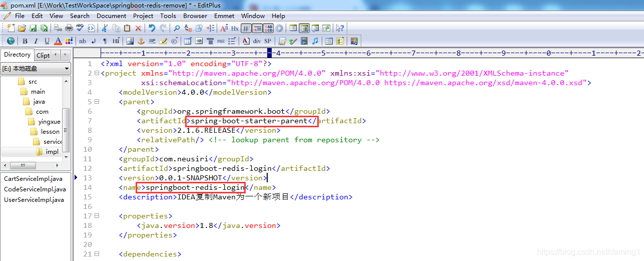Open the Window menu

[253, 16]
